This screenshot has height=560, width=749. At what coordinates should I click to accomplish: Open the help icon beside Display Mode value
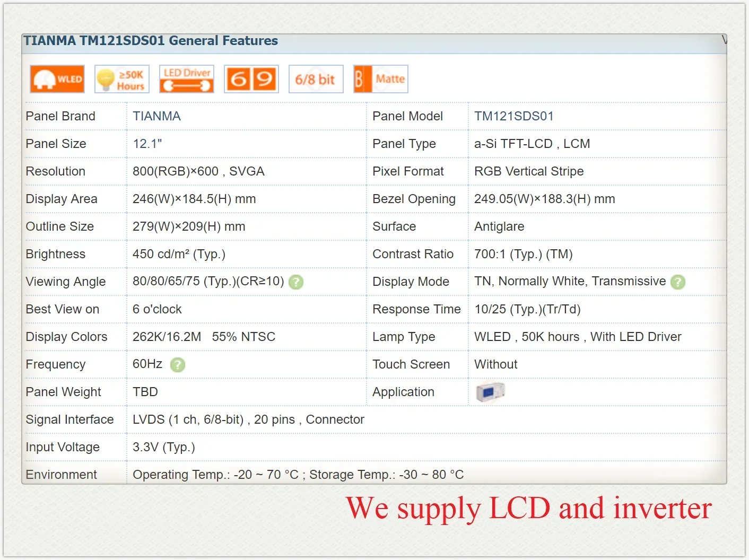click(x=678, y=282)
